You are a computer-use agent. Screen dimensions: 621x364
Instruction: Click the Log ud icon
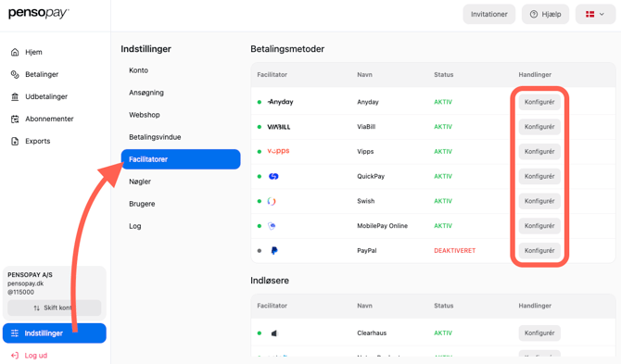15,356
